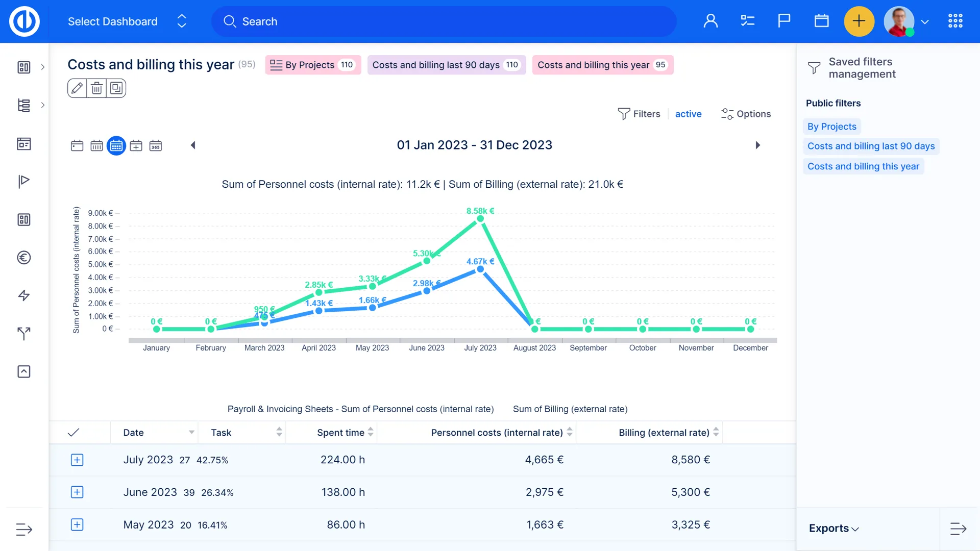This screenshot has height=551, width=980.
Task: Open the euro budget sidebar icon
Action: click(x=24, y=258)
